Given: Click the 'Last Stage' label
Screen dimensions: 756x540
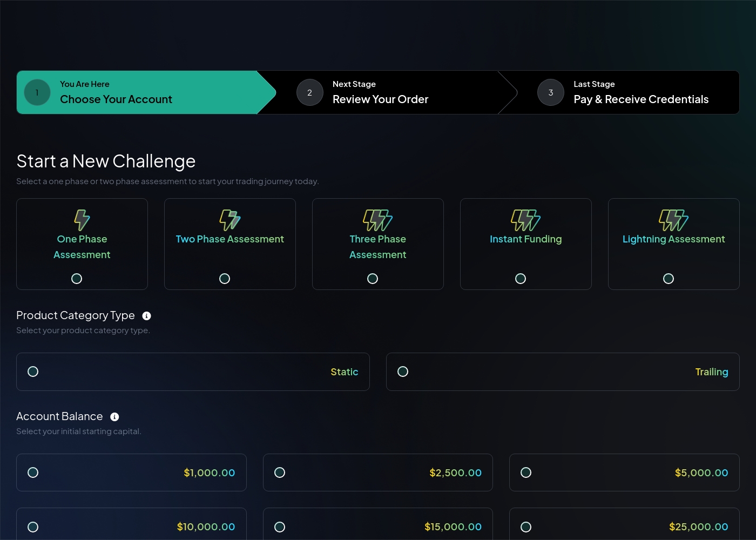Looking at the screenshot, I should [594, 84].
